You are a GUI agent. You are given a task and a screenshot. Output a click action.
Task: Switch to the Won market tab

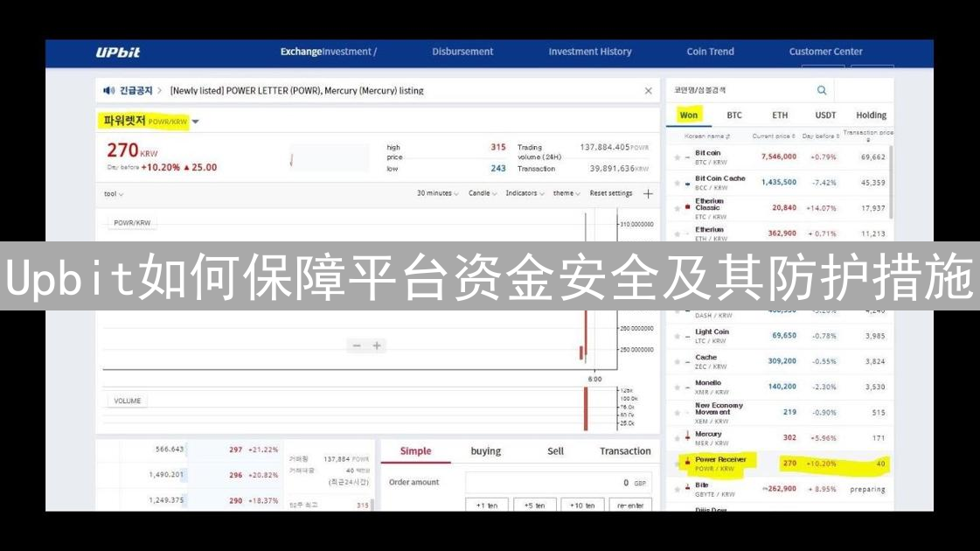pos(689,115)
